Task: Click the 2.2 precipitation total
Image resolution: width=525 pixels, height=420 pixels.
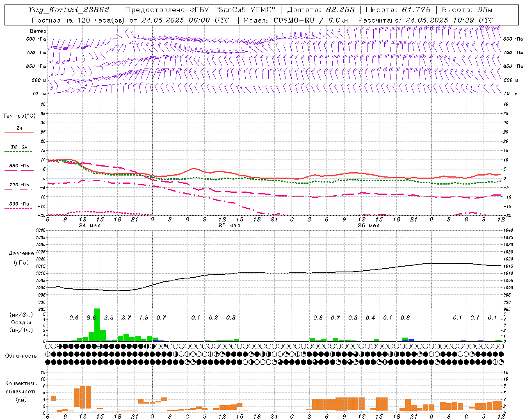Action: [x=109, y=318]
